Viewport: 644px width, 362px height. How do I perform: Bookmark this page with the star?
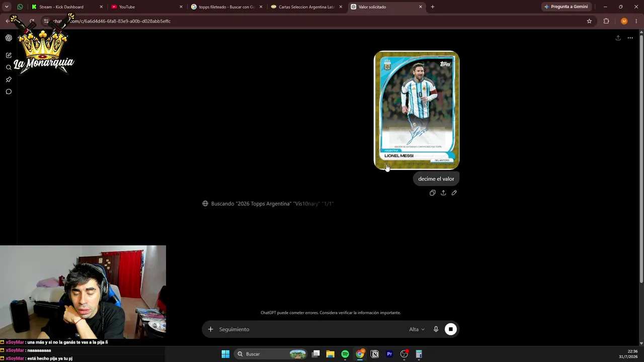point(589,21)
